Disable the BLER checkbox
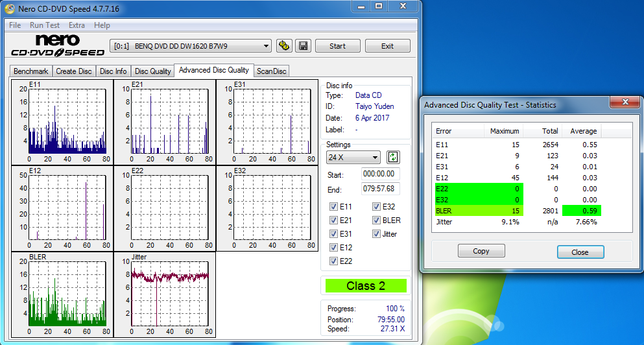This screenshot has height=345, width=644. 376,220
